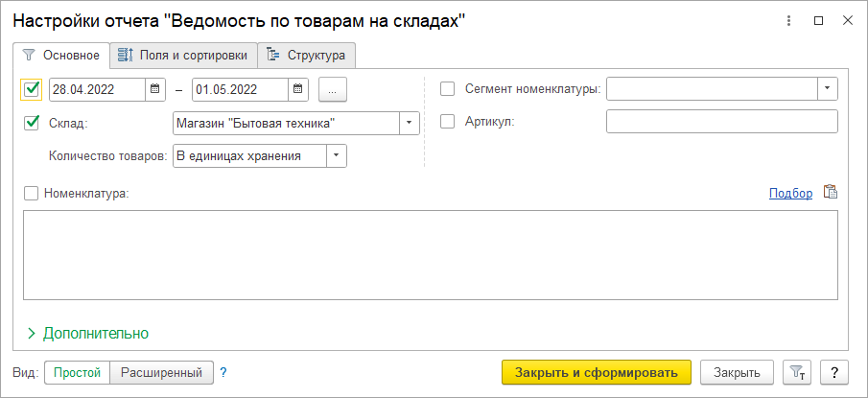The height and width of the screenshot is (398, 868).
Task: Switch to the Структура tab
Action: pos(307,56)
